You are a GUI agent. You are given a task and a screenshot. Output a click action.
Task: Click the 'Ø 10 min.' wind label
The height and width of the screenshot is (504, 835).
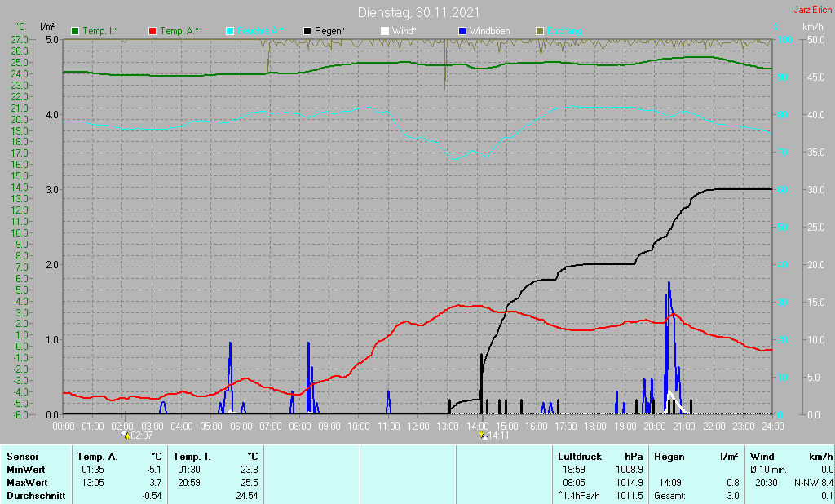(768, 470)
